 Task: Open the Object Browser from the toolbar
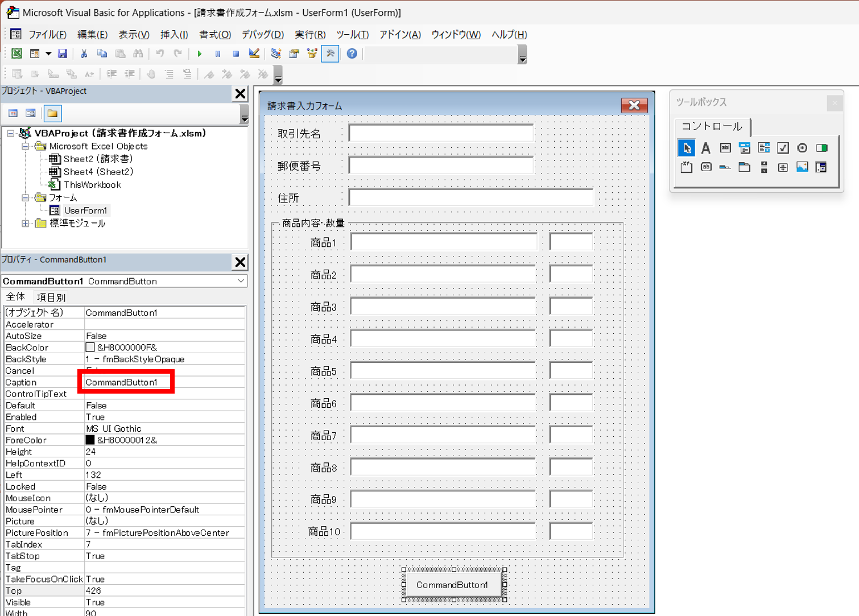point(312,53)
